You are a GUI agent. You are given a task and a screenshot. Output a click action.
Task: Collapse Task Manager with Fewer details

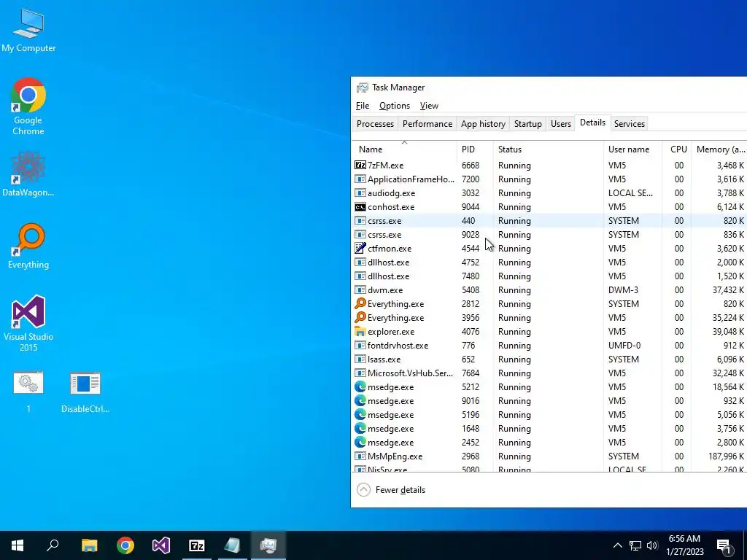pos(391,489)
